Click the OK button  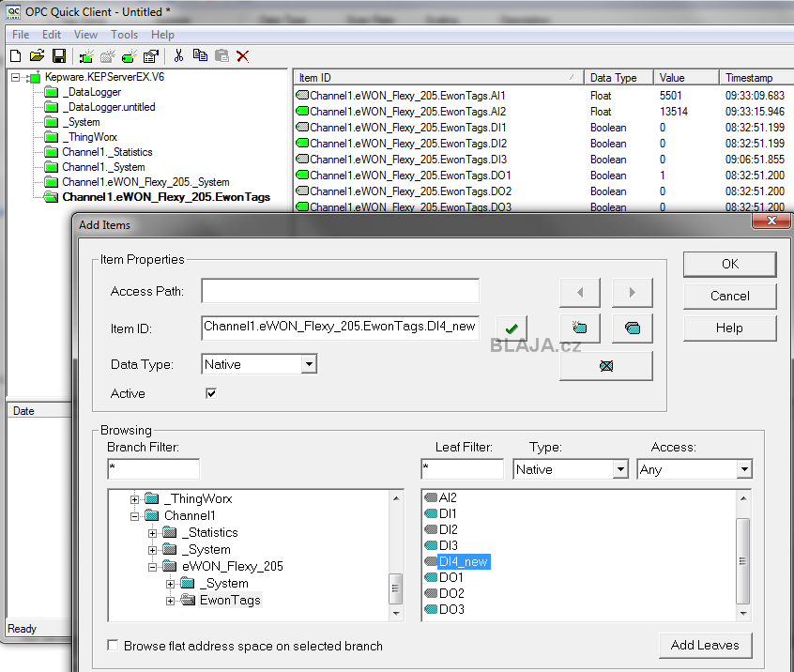pos(729,264)
